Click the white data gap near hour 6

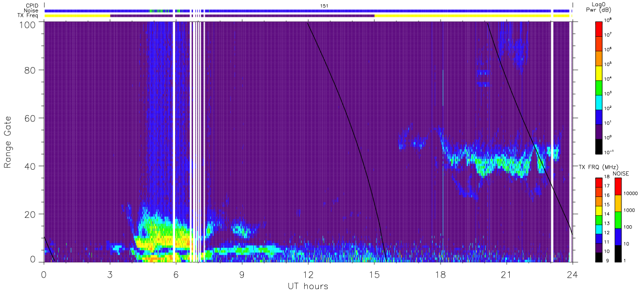click(x=174, y=141)
